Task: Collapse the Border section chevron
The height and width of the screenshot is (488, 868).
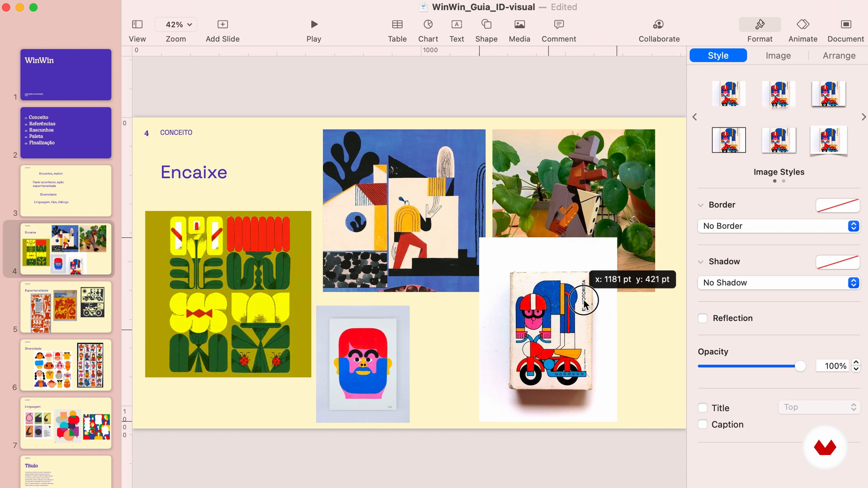Action: pos(701,205)
